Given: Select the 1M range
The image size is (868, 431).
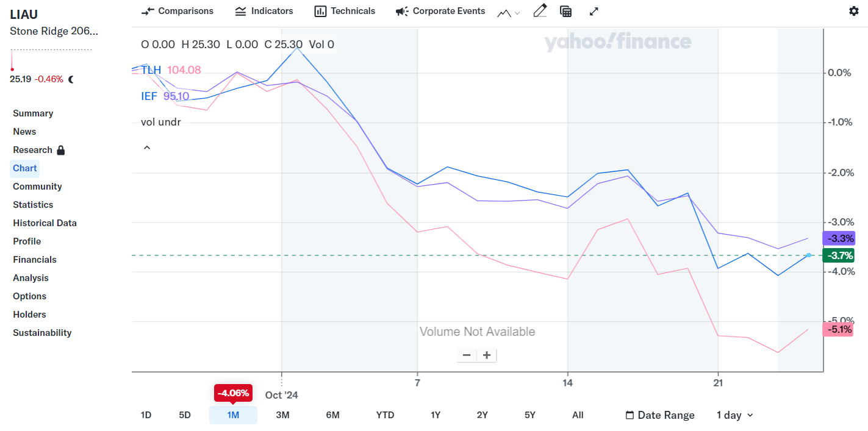Looking at the screenshot, I should [233, 415].
